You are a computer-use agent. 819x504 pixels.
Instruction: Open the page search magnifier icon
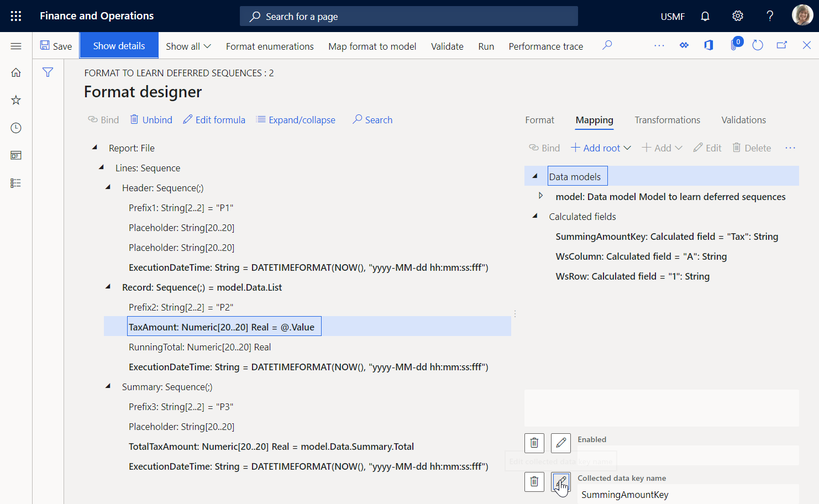tap(607, 45)
